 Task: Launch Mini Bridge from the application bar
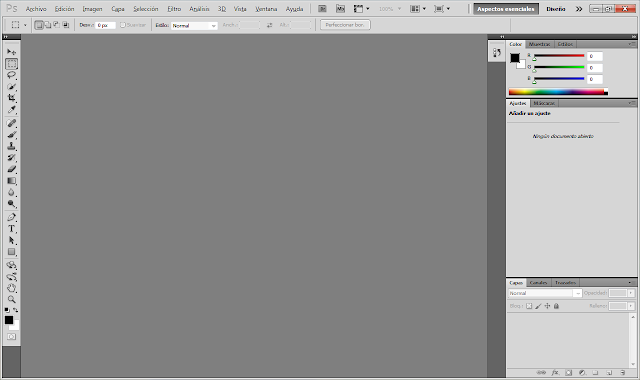(x=340, y=9)
